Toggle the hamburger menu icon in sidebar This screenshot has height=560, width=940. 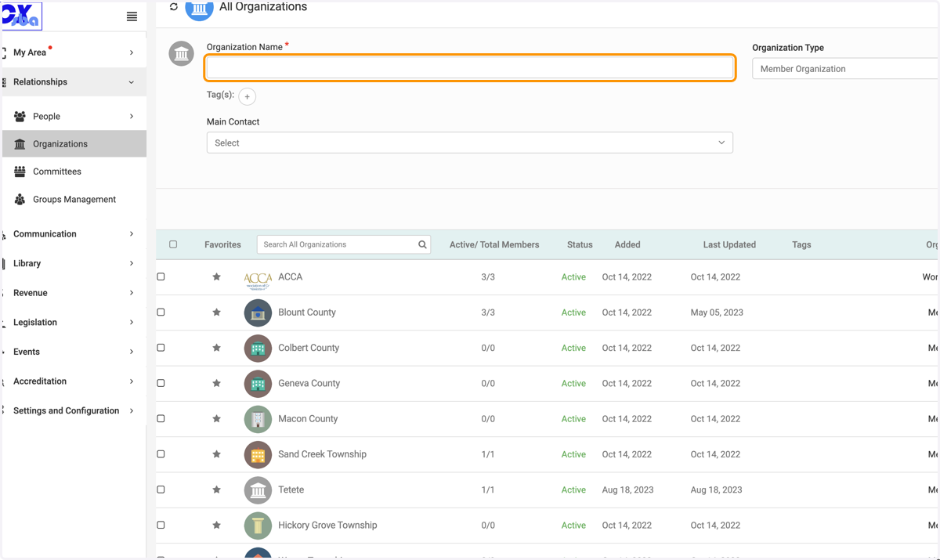click(x=132, y=16)
